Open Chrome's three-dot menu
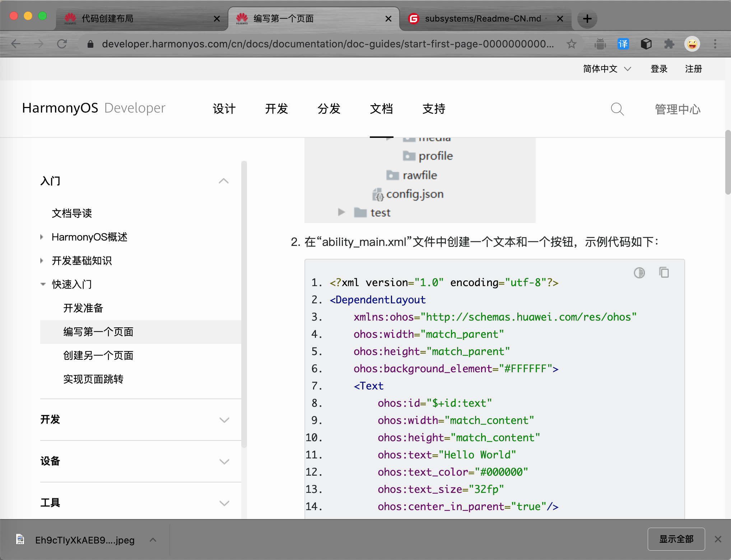 click(715, 44)
